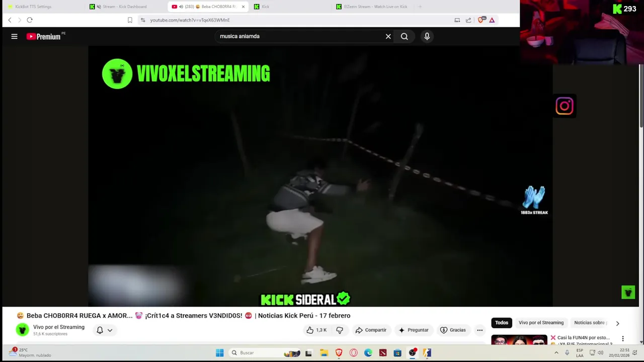
Task: Open Brave Rewards triangle icon
Action: tap(492, 20)
